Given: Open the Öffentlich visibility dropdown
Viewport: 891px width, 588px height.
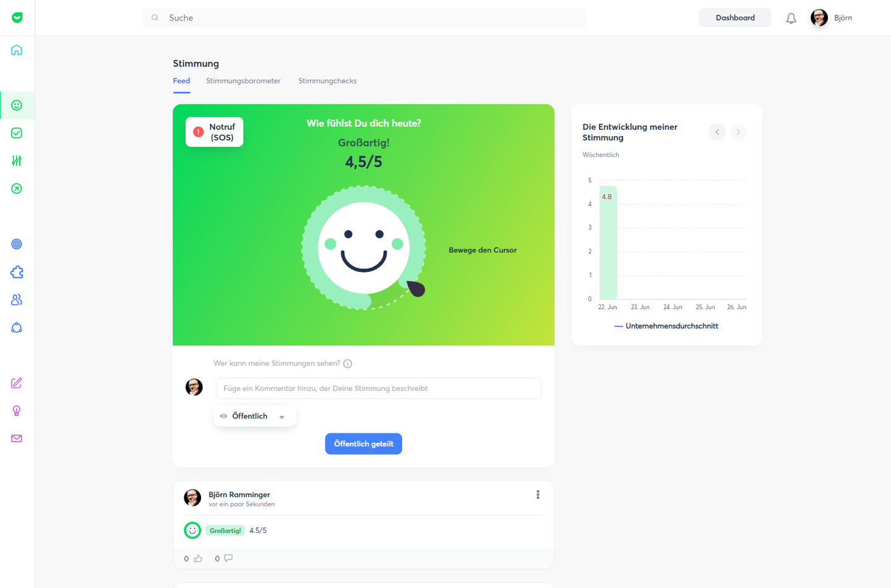Looking at the screenshot, I should (255, 416).
